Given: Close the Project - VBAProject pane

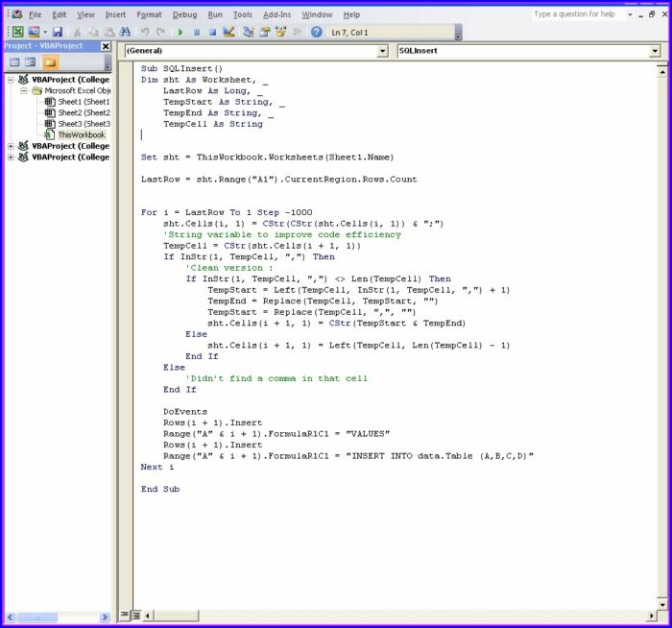Looking at the screenshot, I should point(106,46).
